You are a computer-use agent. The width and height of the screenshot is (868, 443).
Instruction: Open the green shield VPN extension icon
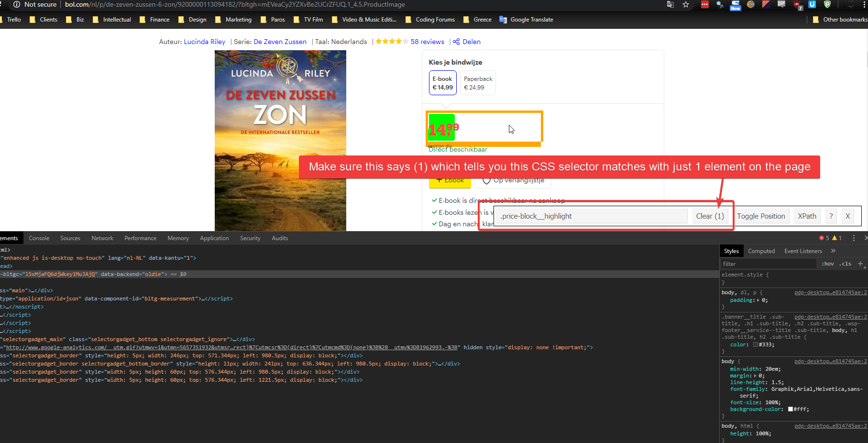click(x=827, y=4)
